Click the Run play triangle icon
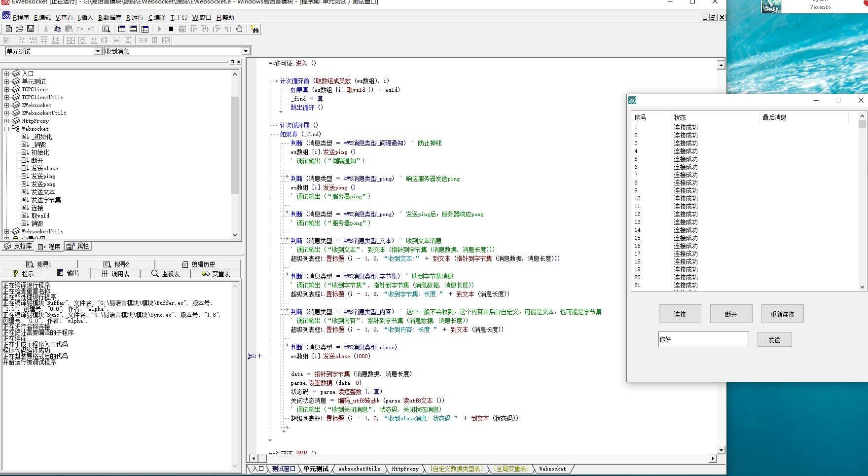This screenshot has height=476, width=868. (x=159, y=29)
